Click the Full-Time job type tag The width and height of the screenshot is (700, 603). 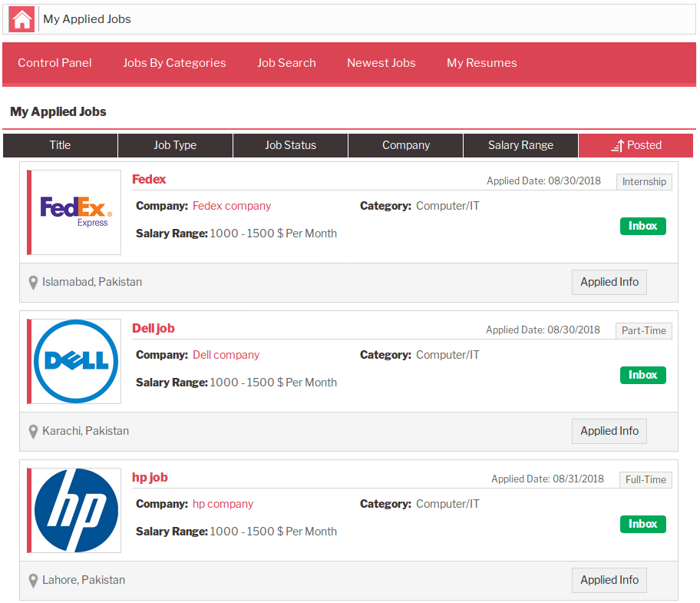646,480
